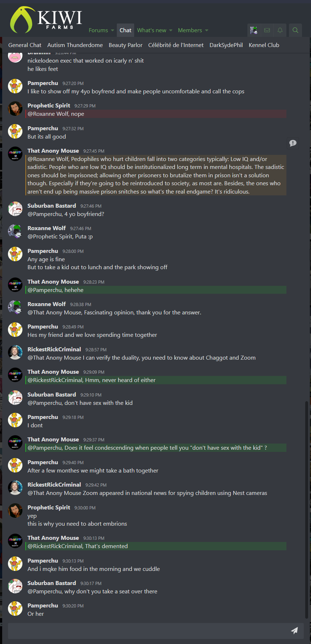Click the Suburban Bastard username at 9:29:10 PM
Viewport: 311px width, 644px height.
(52, 395)
